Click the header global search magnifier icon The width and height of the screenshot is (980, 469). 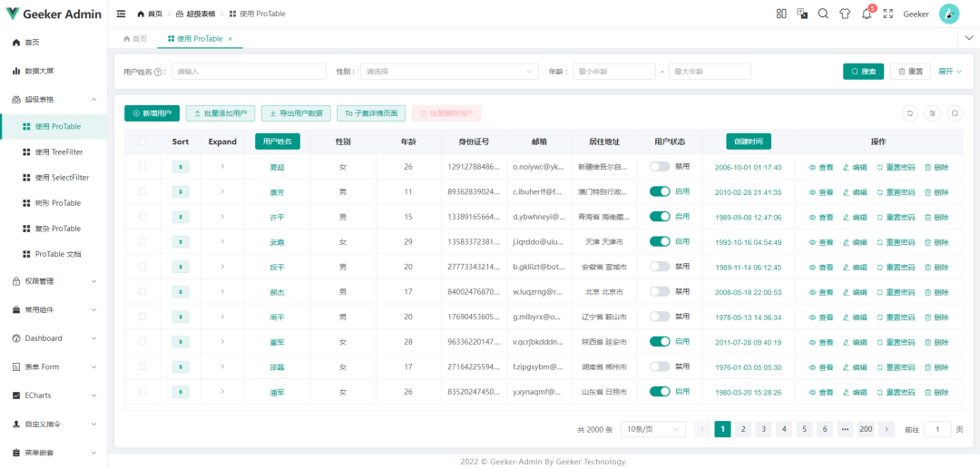pos(823,14)
